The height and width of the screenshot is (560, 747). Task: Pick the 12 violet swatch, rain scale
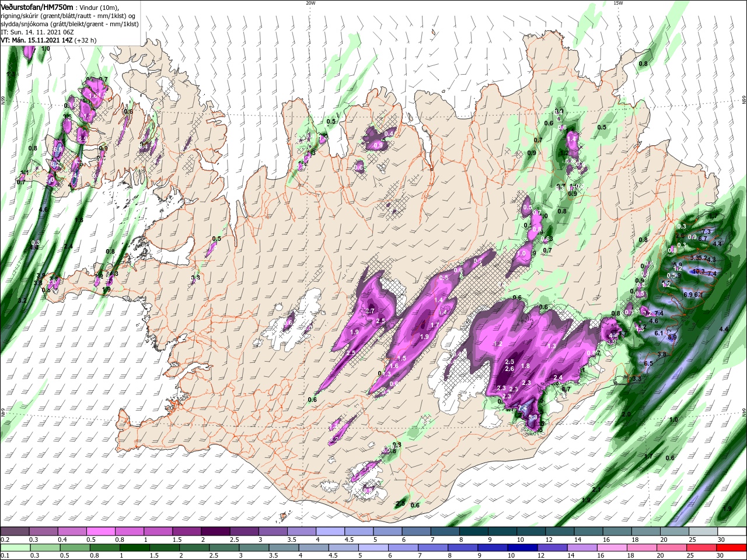click(553, 547)
